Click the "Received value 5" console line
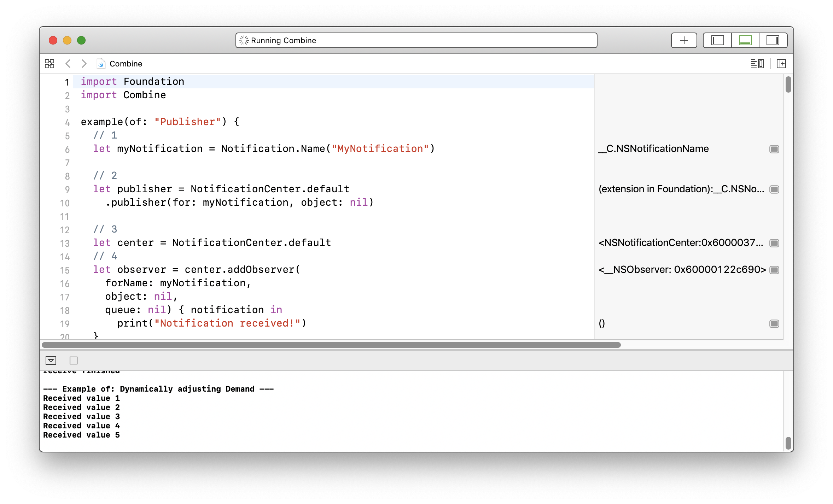This screenshot has width=833, height=504. [82, 435]
